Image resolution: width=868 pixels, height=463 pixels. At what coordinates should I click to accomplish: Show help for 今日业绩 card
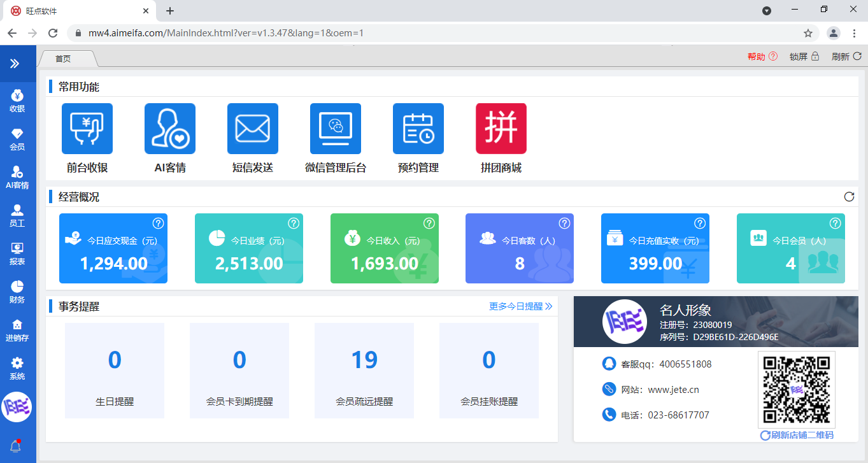click(x=294, y=223)
